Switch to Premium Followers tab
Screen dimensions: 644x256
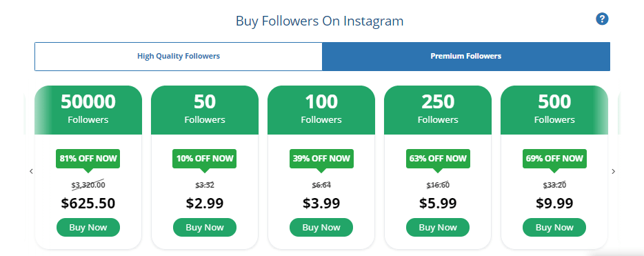[x=465, y=57]
